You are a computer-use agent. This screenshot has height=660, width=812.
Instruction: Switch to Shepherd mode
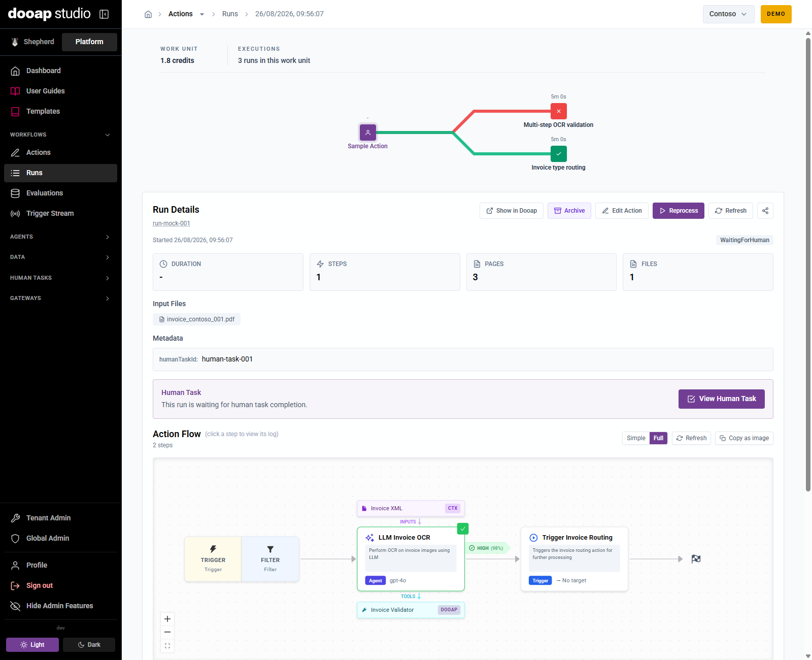(x=33, y=42)
